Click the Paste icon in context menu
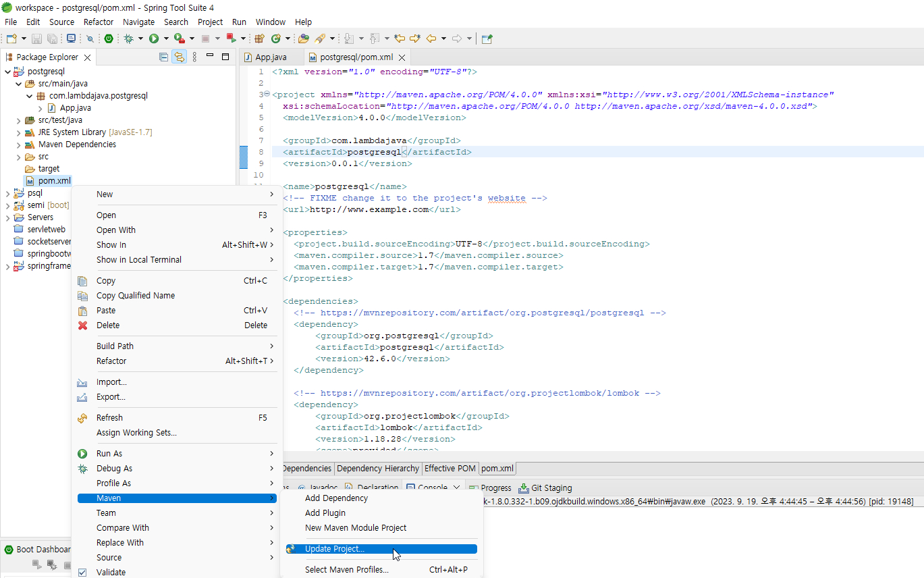 (83, 311)
